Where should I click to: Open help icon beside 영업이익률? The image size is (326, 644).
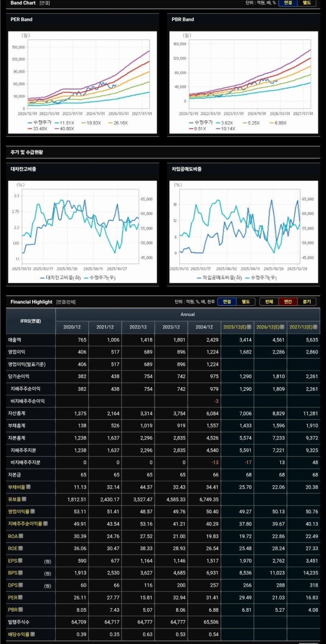tap(33, 511)
